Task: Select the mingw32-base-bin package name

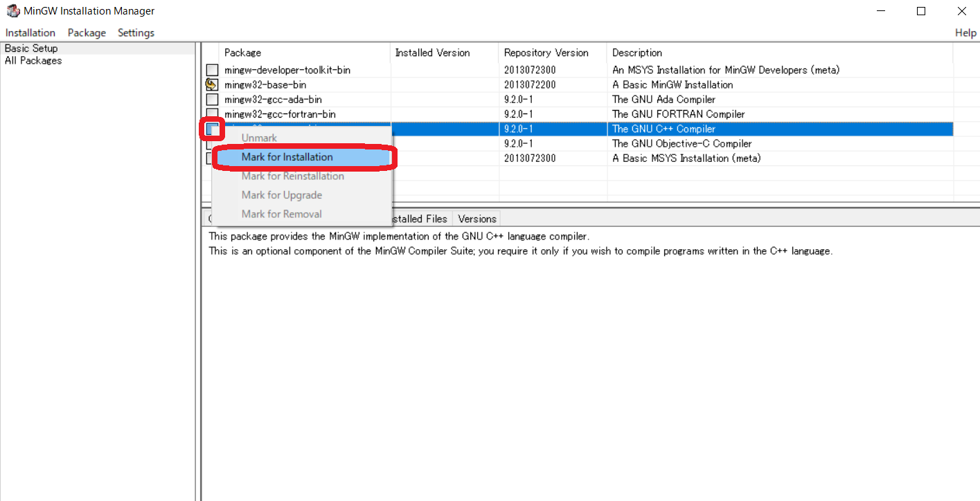Action: pyautogui.click(x=265, y=84)
